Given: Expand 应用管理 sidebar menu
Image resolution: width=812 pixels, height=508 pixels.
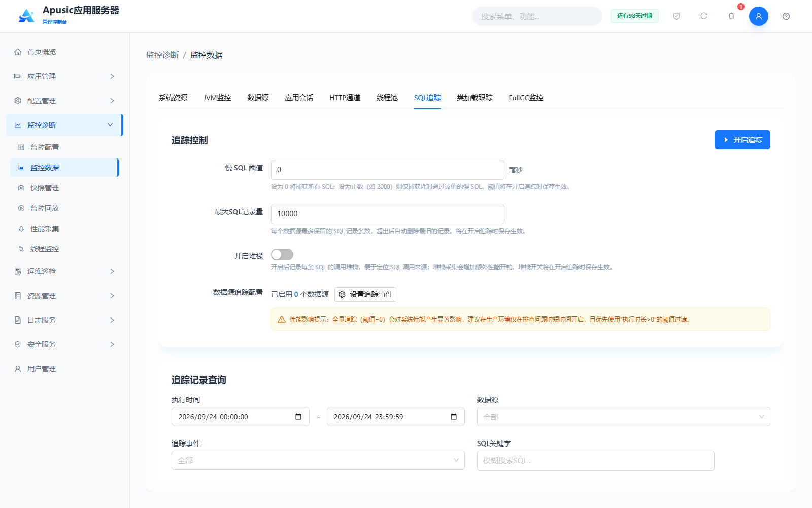Looking at the screenshot, I should point(64,76).
